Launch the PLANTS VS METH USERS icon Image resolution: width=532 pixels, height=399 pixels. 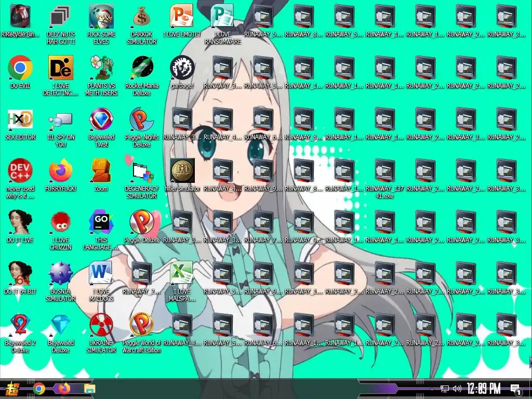coord(101,68)
